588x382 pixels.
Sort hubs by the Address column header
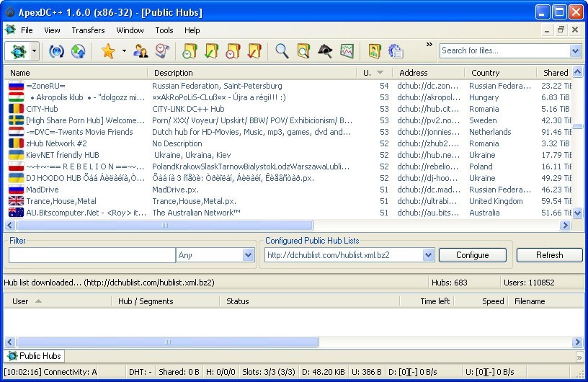428,73
